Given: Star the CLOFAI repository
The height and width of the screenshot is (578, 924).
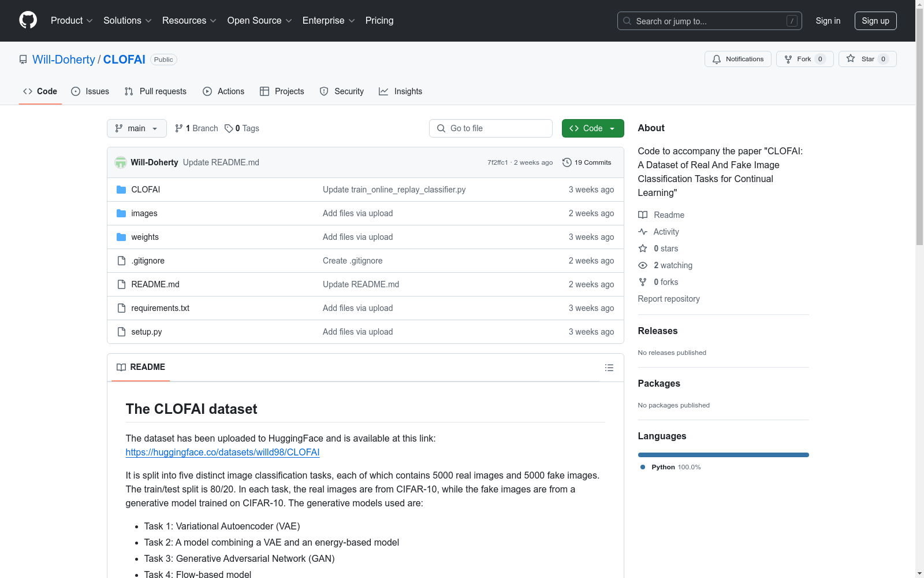Looking at the screenshot, I should point(867,59).
